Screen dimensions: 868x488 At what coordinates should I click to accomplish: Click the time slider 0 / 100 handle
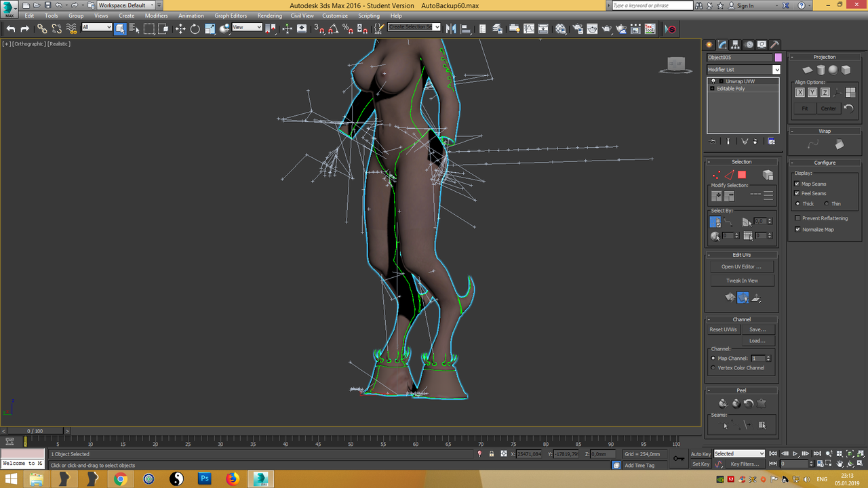coord(35,431)
